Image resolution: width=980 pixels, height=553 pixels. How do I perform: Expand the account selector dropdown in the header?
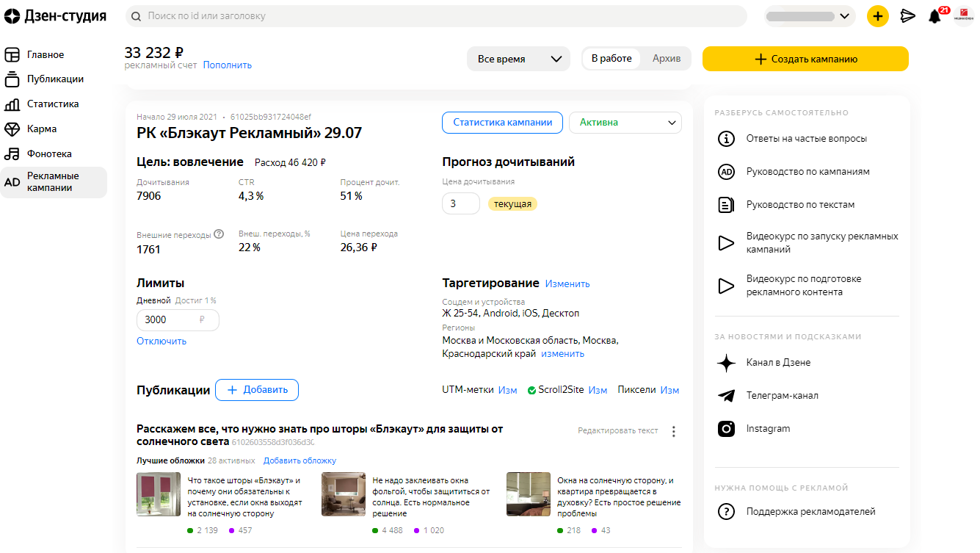pyautogui.click(x=810, y=16)
